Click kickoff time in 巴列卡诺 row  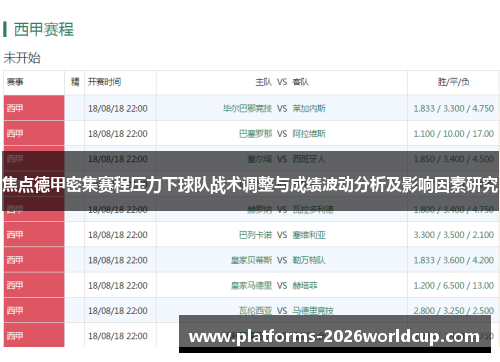click(118, 235)
